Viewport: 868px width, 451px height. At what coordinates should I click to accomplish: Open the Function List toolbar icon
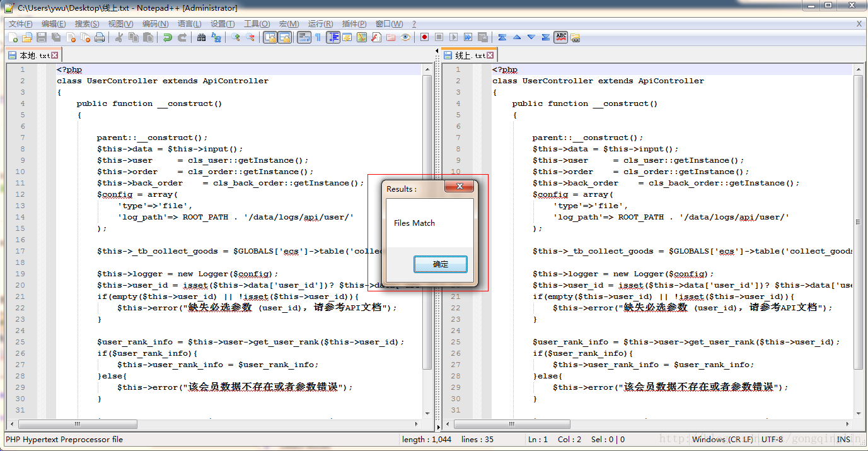[x=376, y=37]
